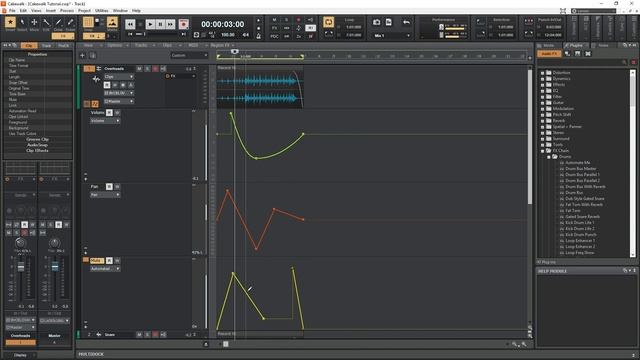Open the Automation lane parameter dropdown
The height and width of the screenshot is (360, 640).
(105, 269)
